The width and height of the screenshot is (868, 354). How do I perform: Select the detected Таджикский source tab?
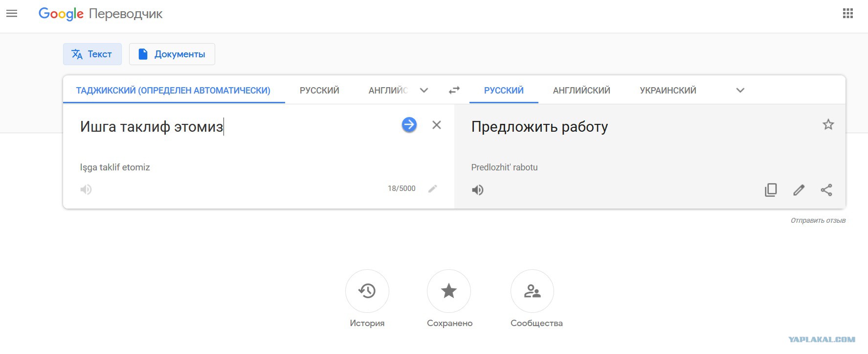click(x=174, y=90)
